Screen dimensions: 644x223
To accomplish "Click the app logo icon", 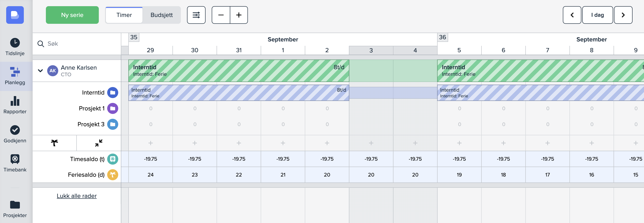I will point(15,15).
